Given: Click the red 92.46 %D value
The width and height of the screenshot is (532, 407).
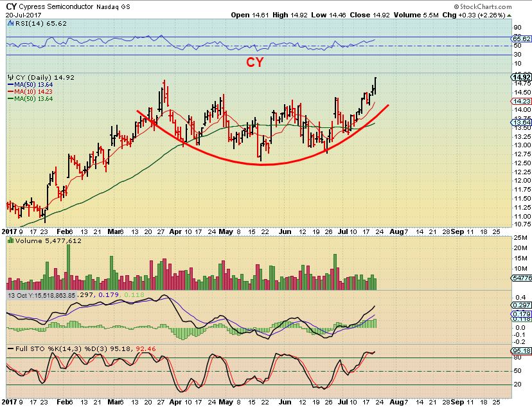Looking at the screenshot, I should tap(146, 348).
